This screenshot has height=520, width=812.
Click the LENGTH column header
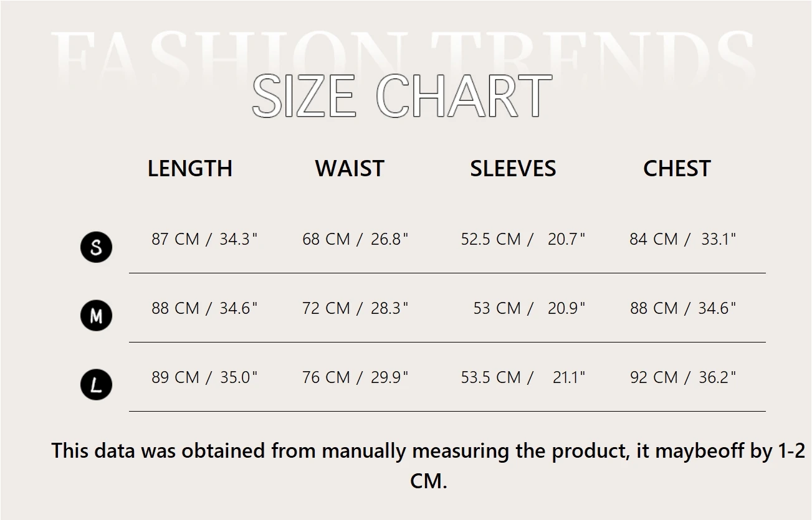190,169
